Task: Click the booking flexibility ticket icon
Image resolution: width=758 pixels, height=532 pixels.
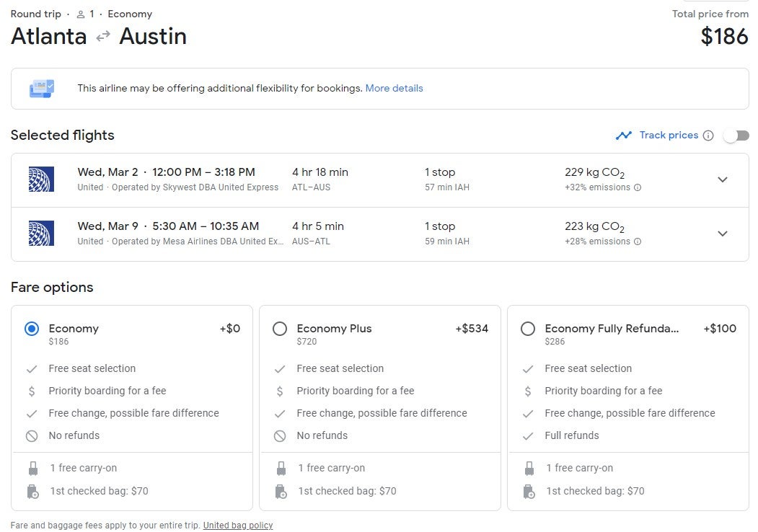Action: coord(42,89)
